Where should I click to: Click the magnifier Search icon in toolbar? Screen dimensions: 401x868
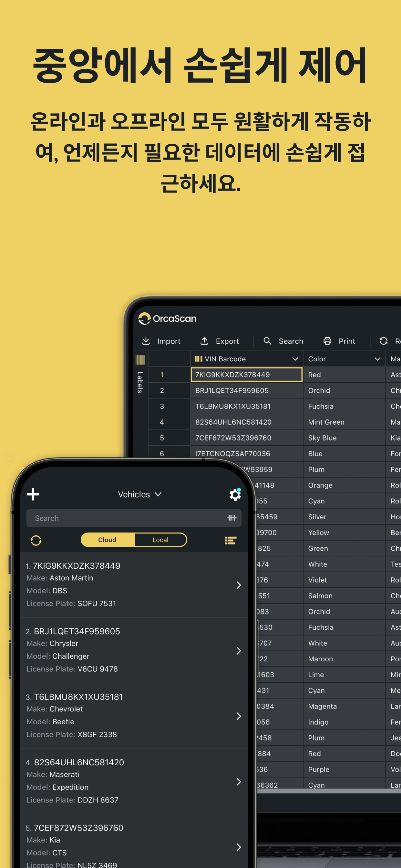[267, 341]
